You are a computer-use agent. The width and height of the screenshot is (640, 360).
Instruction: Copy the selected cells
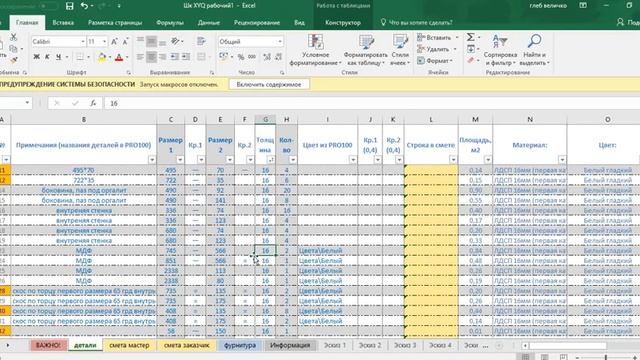pyautogui.click(x=13, y=49)
